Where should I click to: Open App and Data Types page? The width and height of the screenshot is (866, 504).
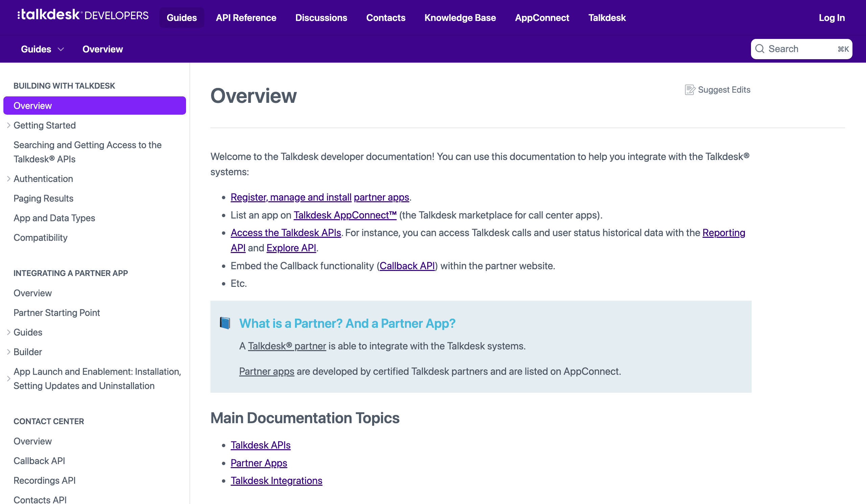coord(54,218)
